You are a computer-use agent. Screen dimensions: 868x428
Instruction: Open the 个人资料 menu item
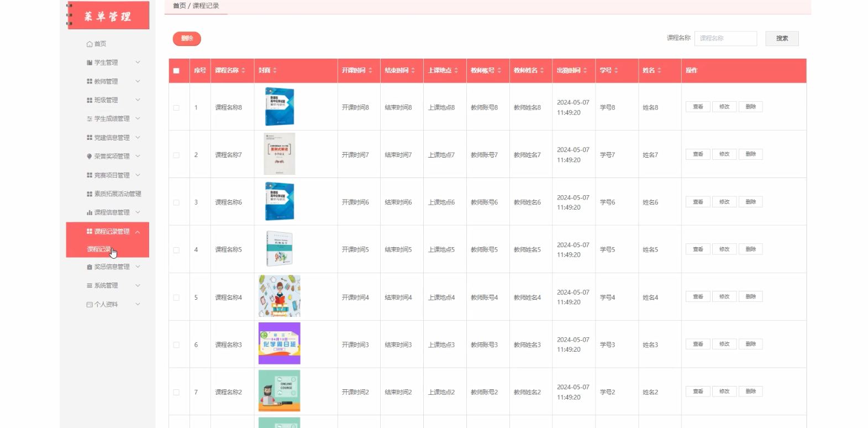[x=108, y=305]
